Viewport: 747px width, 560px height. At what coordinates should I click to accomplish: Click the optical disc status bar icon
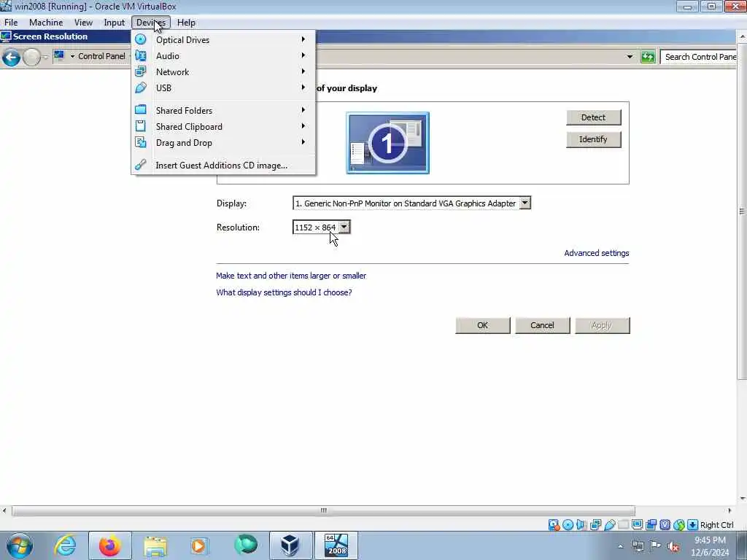(568, 525)
